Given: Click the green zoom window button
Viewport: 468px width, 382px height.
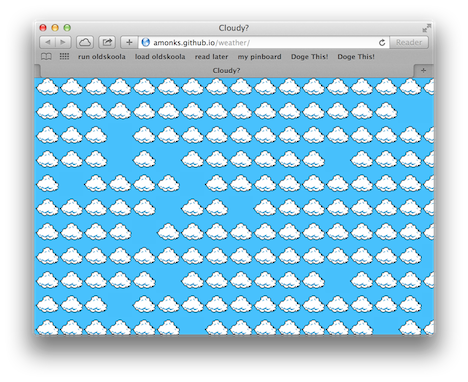Looking at the screenshot, I should [x=67, y=28].
